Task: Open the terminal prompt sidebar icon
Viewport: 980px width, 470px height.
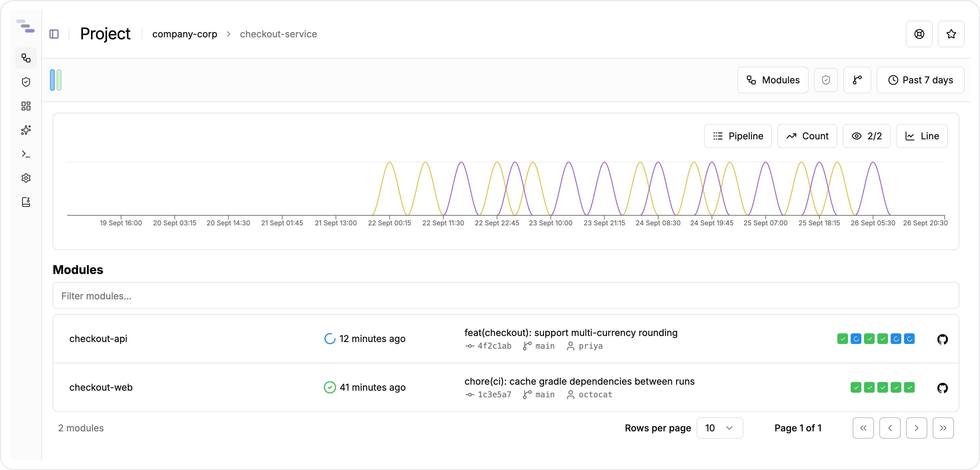Action: click(26, 154)
